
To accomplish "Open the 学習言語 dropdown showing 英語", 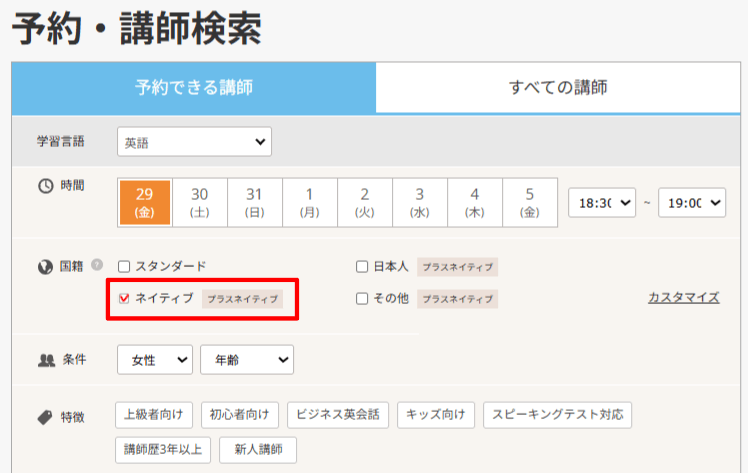I will coord(194,143).
